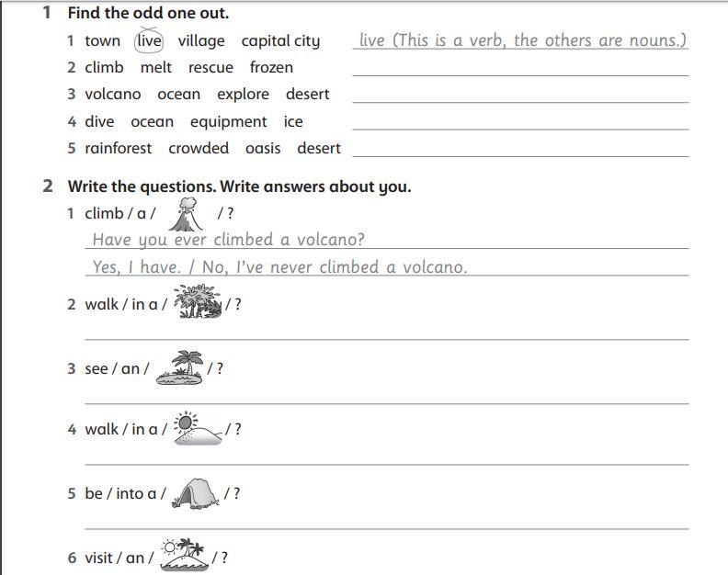Click the rainforest picture in question 2
Screen dimensions: 728x575
(x=198, y=301)
